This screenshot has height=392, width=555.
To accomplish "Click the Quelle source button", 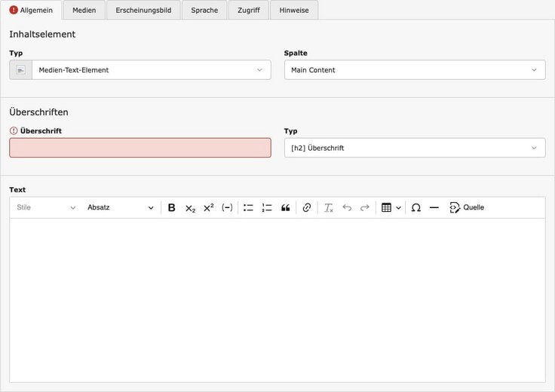I will [x=467, y=208].
